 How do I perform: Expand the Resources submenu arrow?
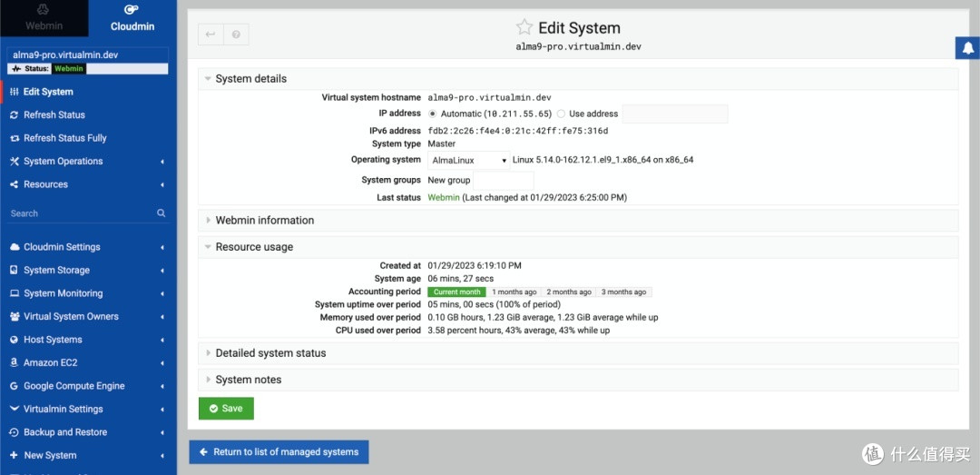[x=162, y=184]
